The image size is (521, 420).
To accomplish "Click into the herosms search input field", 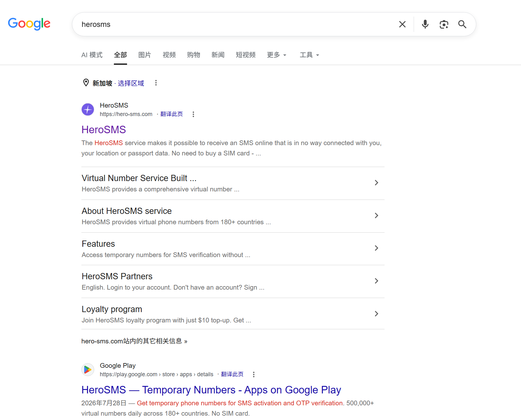I will 235,24.
